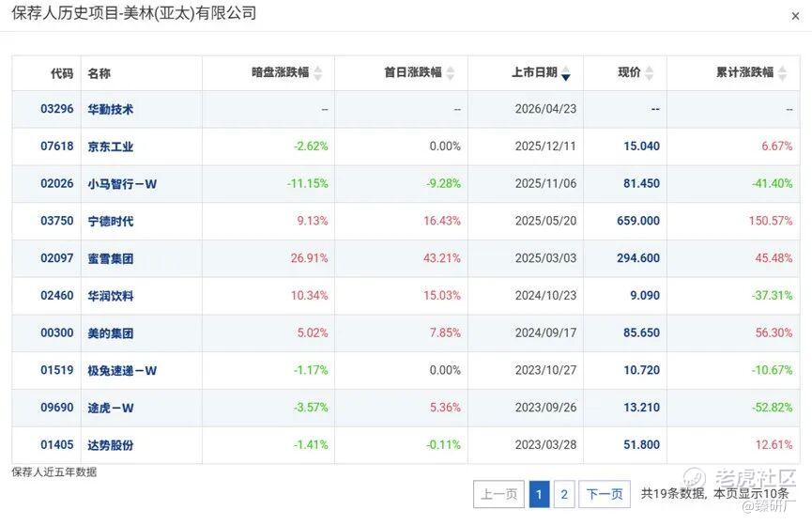Click stock code 03750
The height and width of the screenshot is (525, 812).
57,221
